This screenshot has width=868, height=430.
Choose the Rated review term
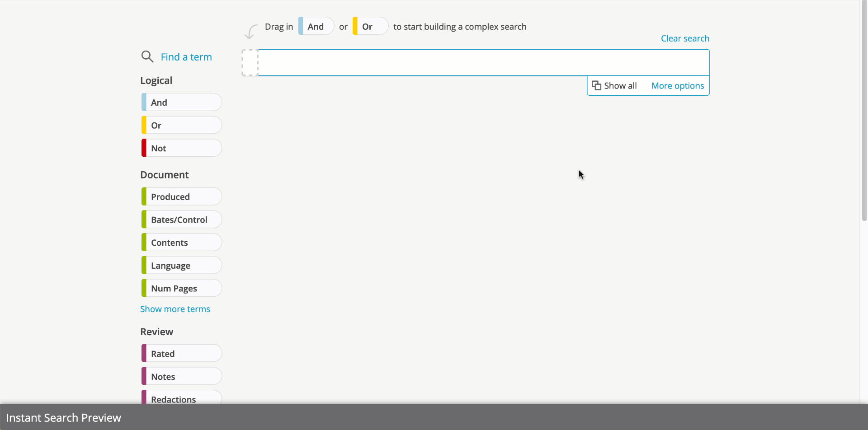click(x=182, y=353)
